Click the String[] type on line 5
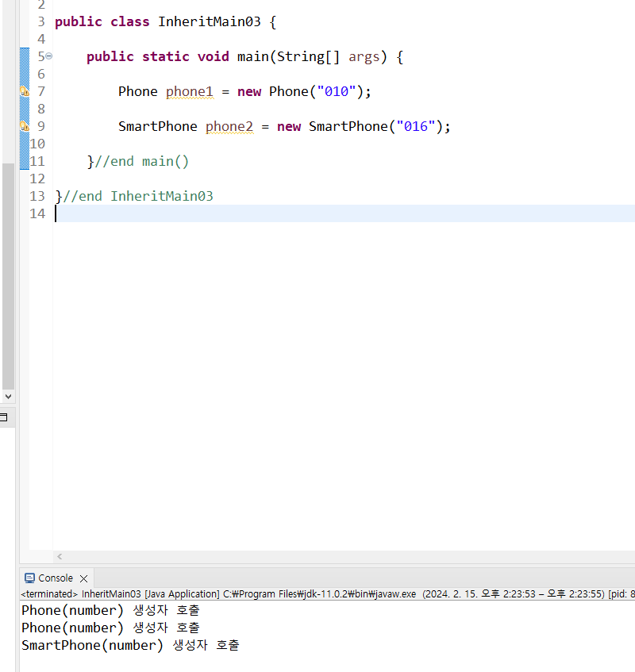The width and height of the screenshot is (635, 672). [308, 57]
